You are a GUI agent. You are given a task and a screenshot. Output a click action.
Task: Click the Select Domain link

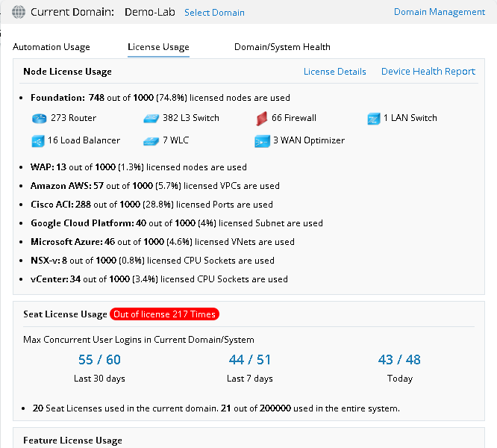[x=215, y=13]
